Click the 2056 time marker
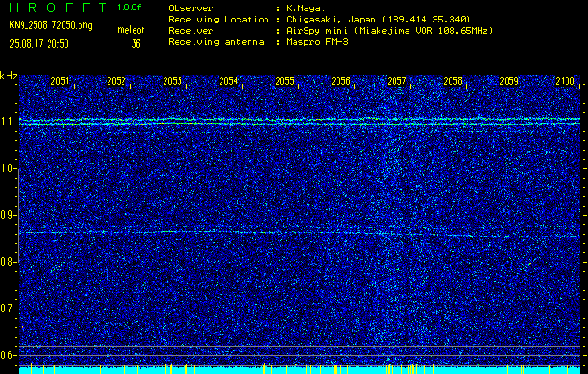The height and width of the screenshot is (374, 588). pos(341,81)
